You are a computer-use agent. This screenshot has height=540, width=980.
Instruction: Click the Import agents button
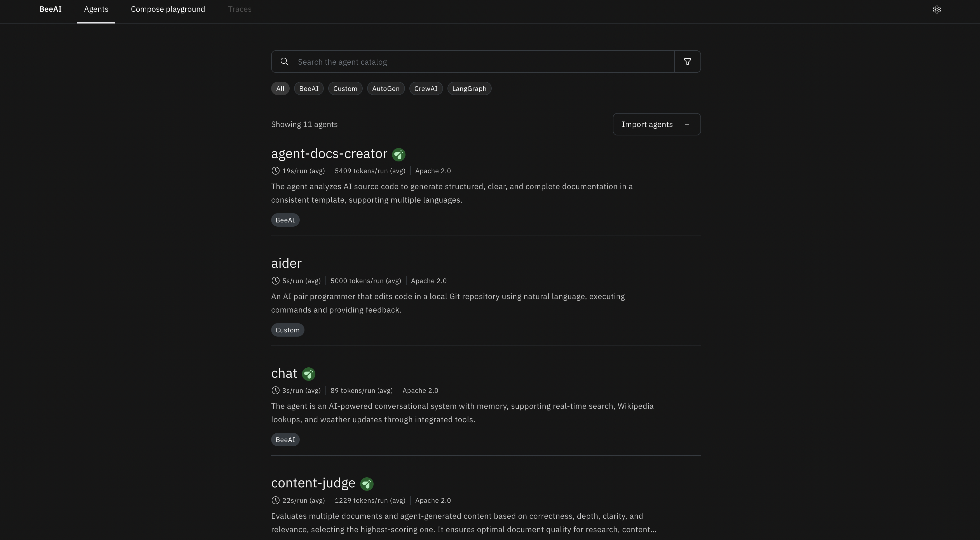tap(656, 124)
